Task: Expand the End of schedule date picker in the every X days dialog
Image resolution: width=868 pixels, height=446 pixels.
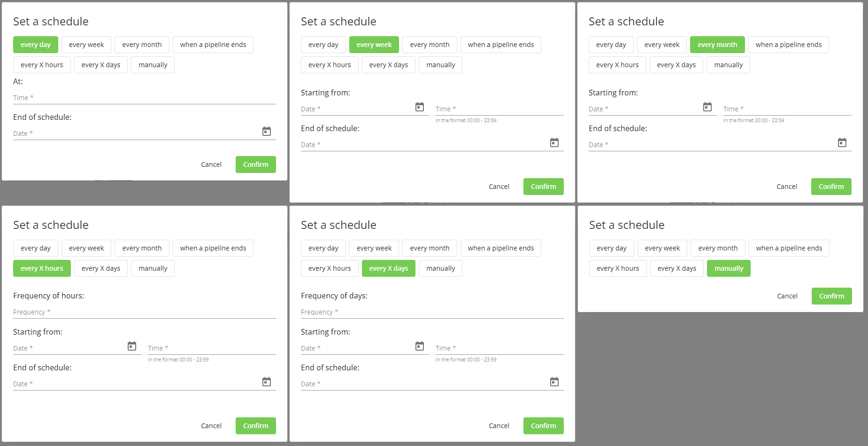Action: tap(554, 382)
